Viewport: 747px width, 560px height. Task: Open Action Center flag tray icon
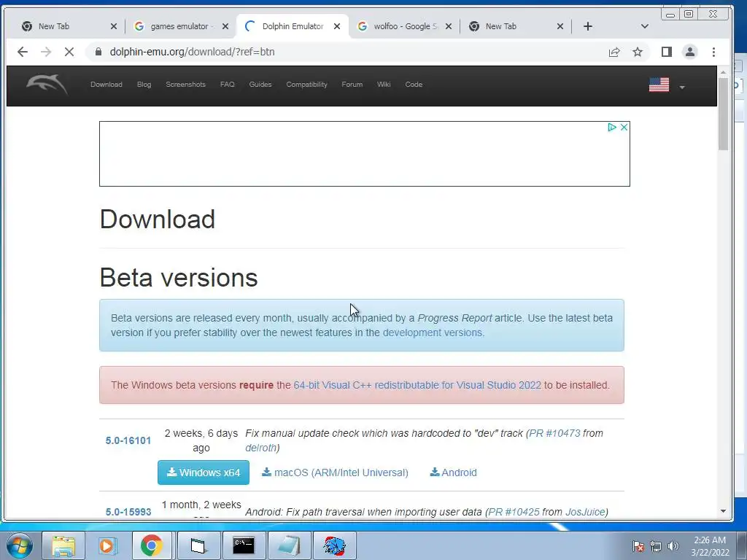pos(638,546)
